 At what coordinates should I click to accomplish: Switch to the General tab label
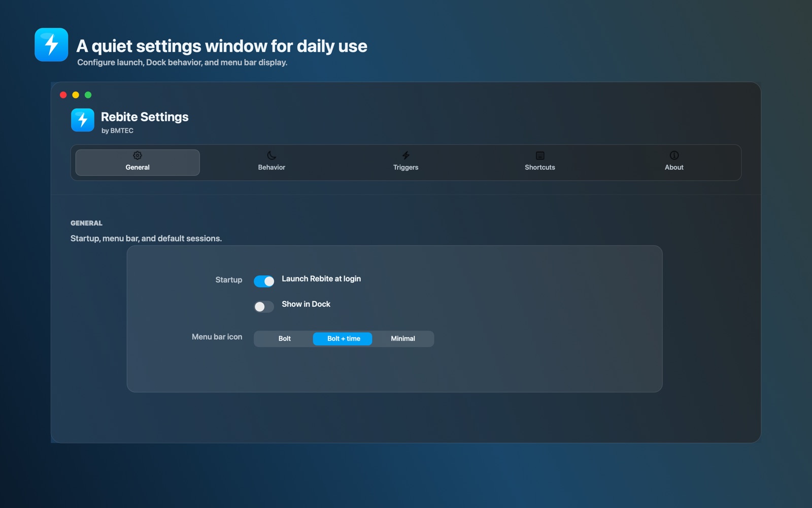click(138, 167)
